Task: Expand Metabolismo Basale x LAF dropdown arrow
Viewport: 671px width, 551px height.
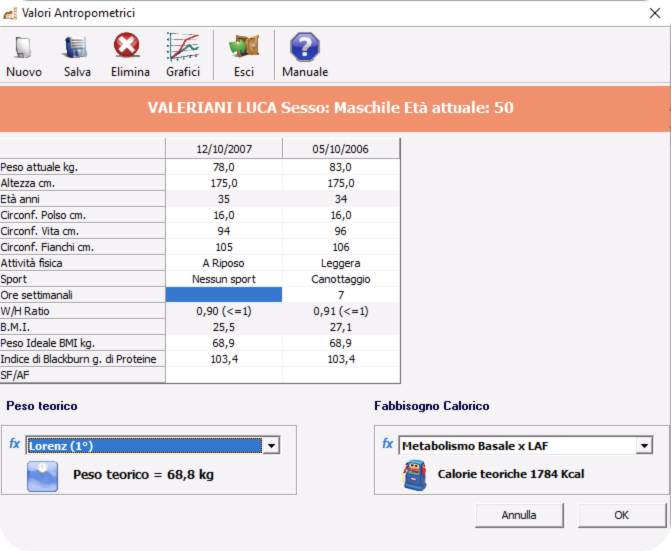Action: point(644,446)
